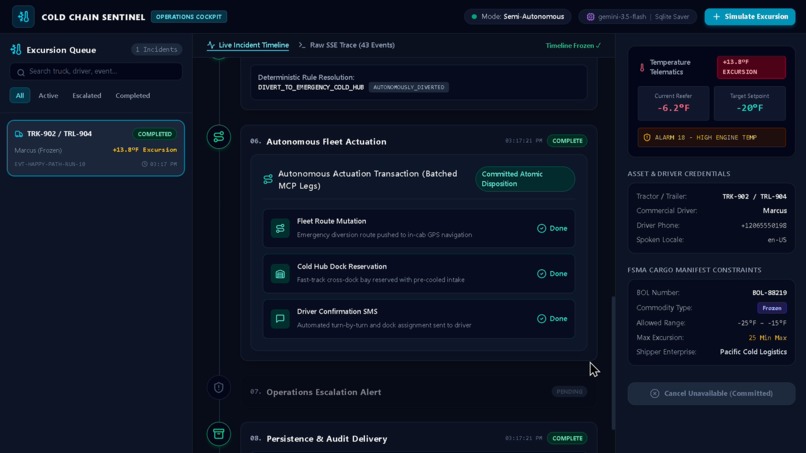Click the driver phone +12065550198
Screen dimensions: 806x453
(763, 226)
